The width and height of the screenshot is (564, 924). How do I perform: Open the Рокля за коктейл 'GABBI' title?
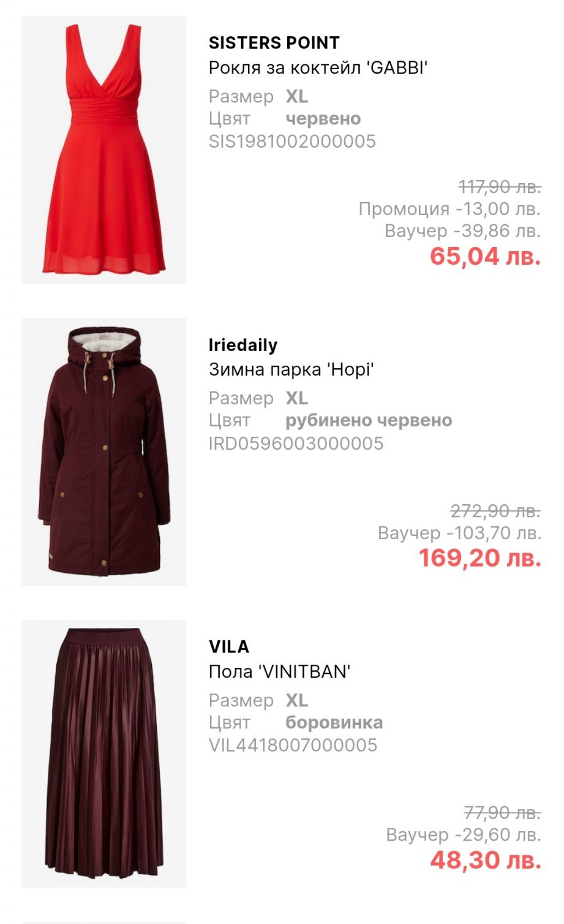pos(318,67)
